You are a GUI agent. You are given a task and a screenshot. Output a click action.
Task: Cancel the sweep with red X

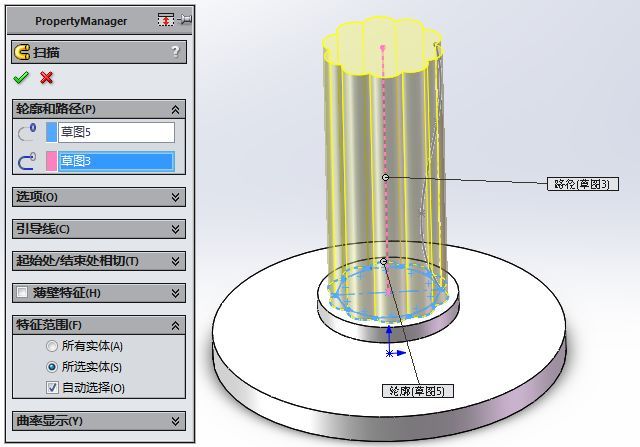coord(47,77)
